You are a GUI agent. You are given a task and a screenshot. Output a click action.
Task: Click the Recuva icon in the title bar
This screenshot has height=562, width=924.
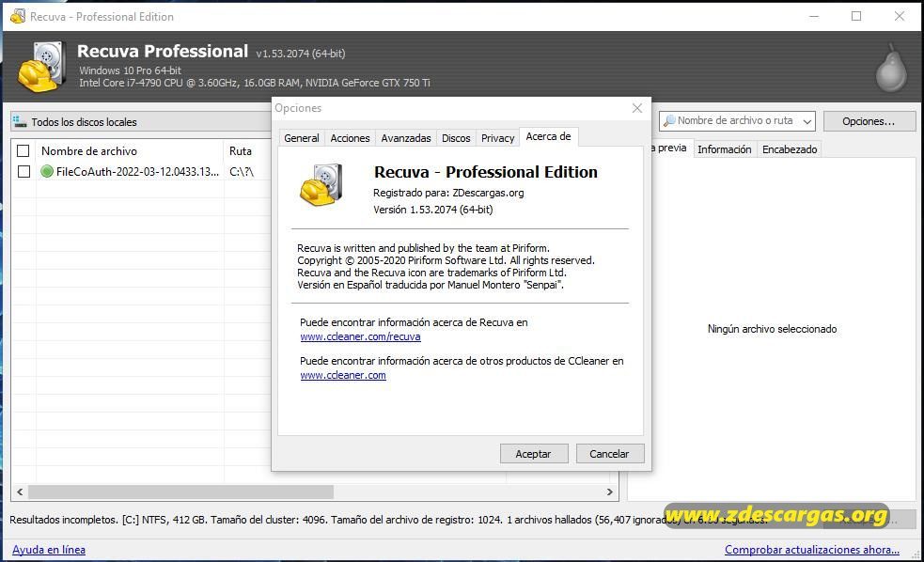pyautogui.click(x=18, y=17)
